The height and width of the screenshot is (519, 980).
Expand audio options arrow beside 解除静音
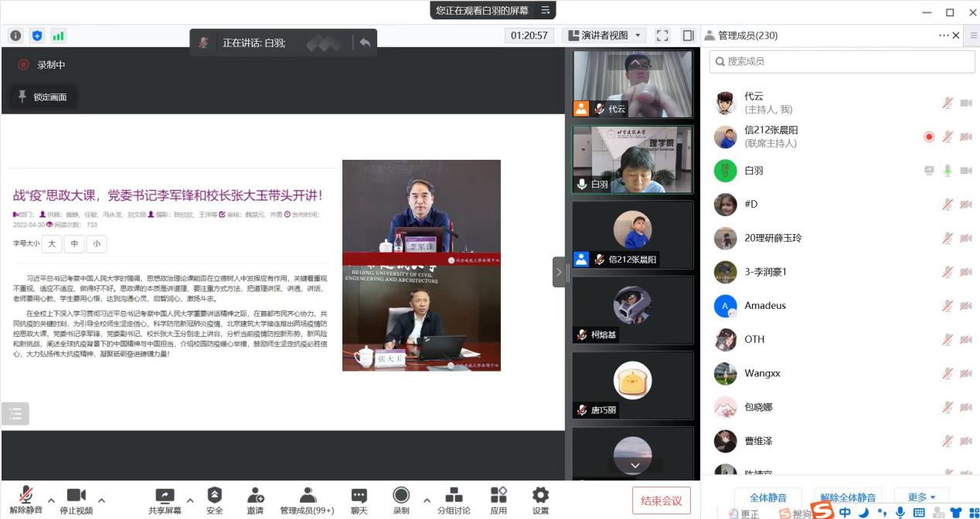pyautogui.click(x=51, y=500)
